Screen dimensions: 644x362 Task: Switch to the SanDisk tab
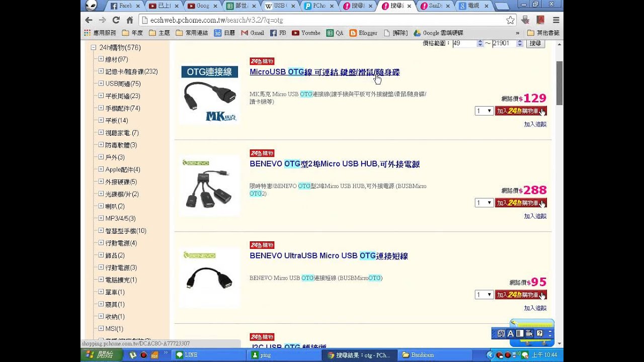coord(436,6)
